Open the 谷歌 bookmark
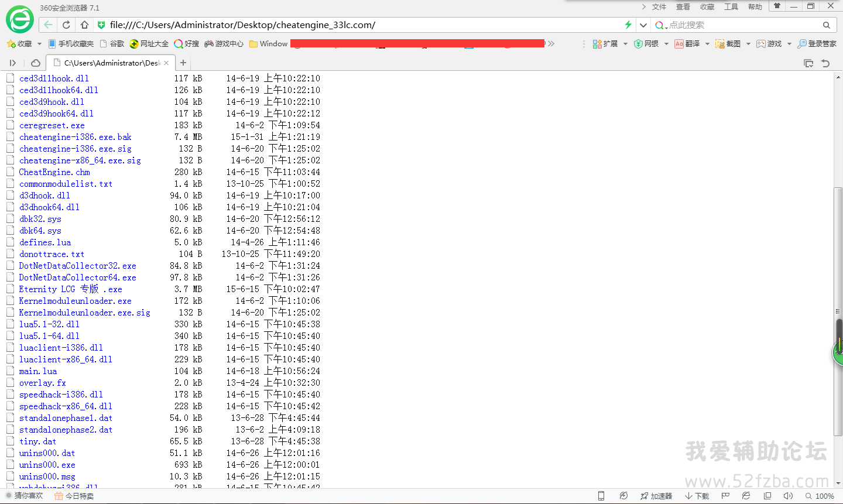This screenshot has width=843, height=504. click(112, 44)
